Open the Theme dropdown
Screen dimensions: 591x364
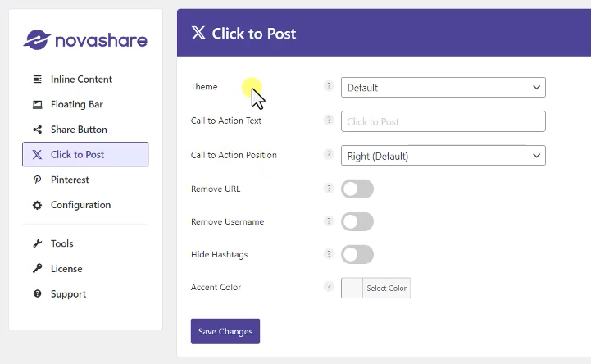click(x=443, y=88)
